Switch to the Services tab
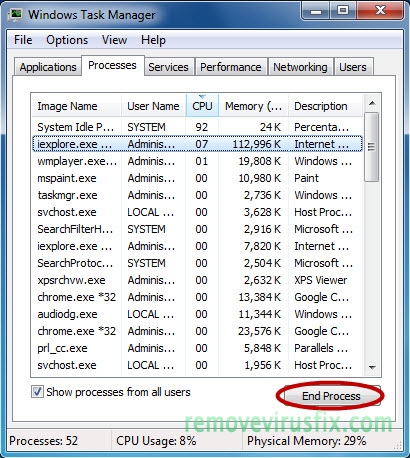The image size is (410, 458). (x=168, y=67)
